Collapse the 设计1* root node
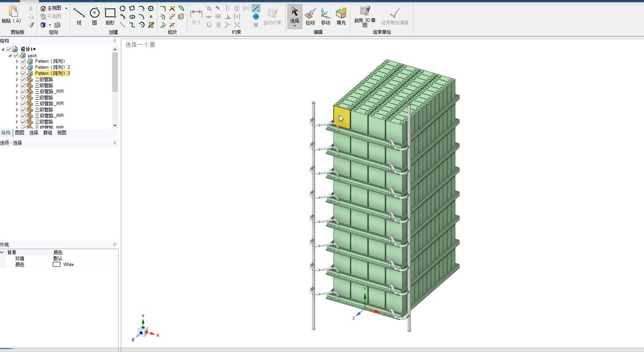 point(3,49)
